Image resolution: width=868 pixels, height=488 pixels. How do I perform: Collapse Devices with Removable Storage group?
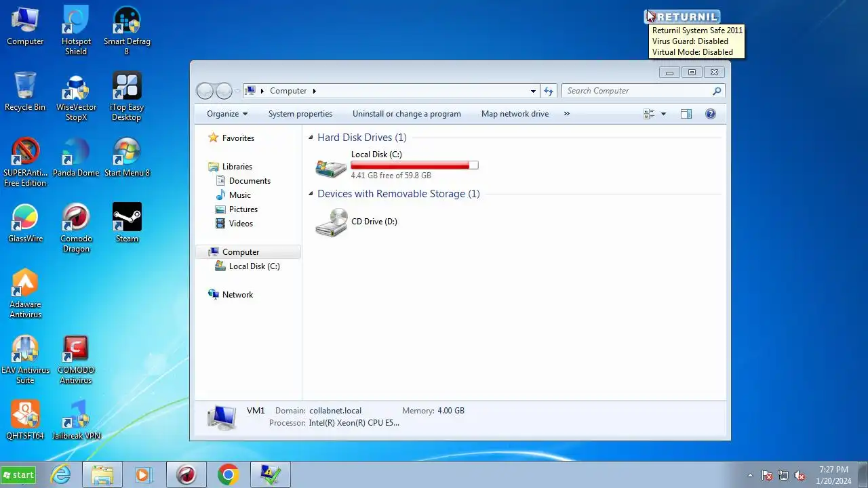(x=311, y=194)
